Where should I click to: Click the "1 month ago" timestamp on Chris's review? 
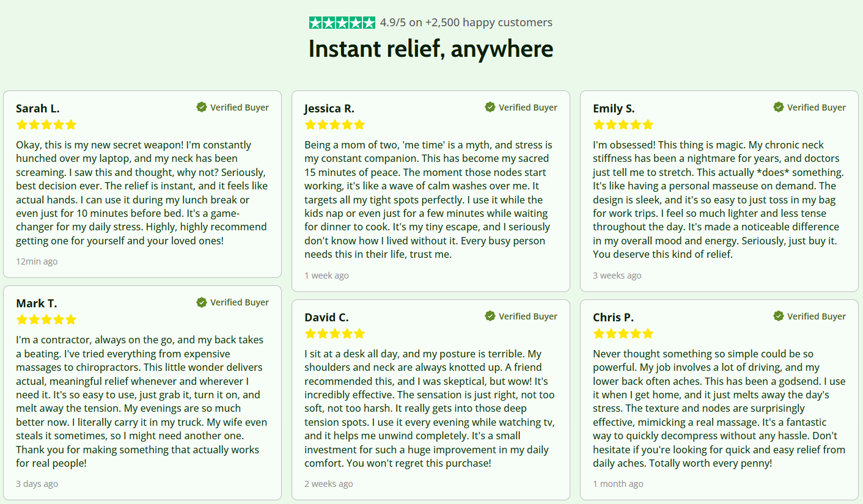(618, 484)
